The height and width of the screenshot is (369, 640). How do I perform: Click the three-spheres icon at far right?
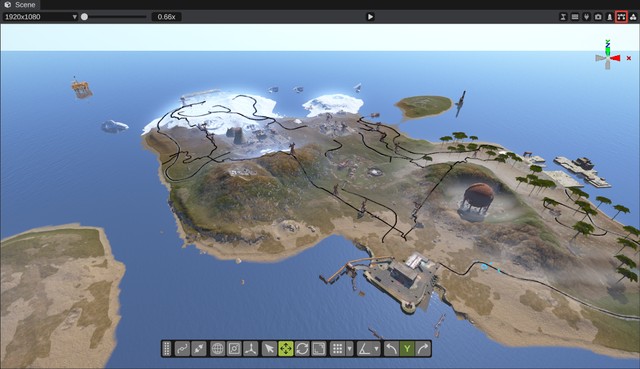pos(633,17)
